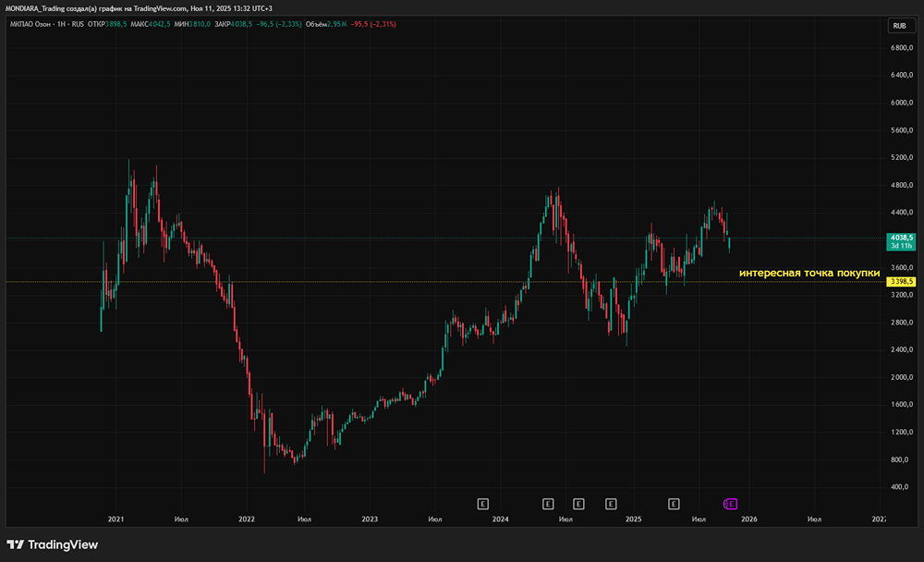Screen dimensions: 924x562
Task: Open the RUB currency selector
Action: 898,25
